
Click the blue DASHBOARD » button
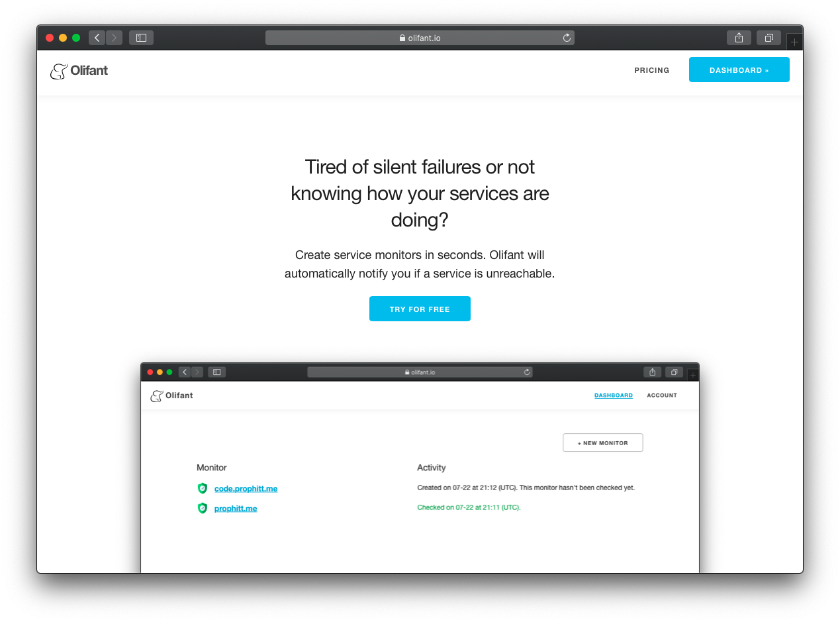click(739, 69)
